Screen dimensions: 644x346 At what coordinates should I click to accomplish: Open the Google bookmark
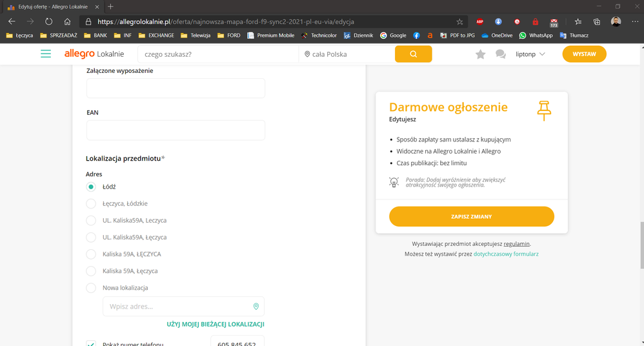point(393,36)
